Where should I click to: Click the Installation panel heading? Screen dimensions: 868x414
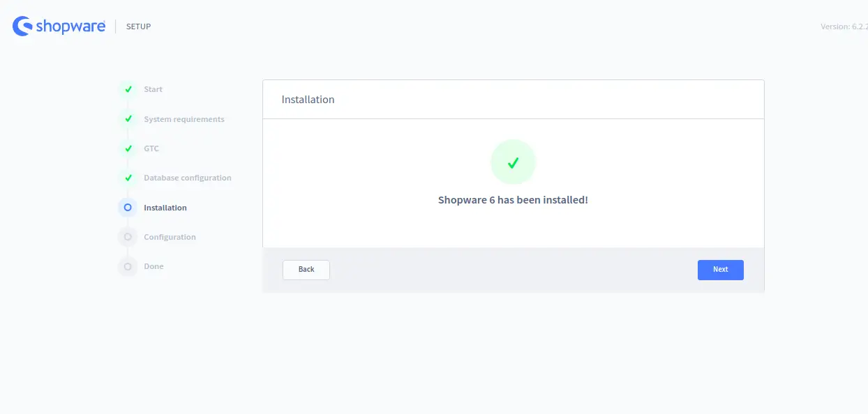click(x=308, y=100)
